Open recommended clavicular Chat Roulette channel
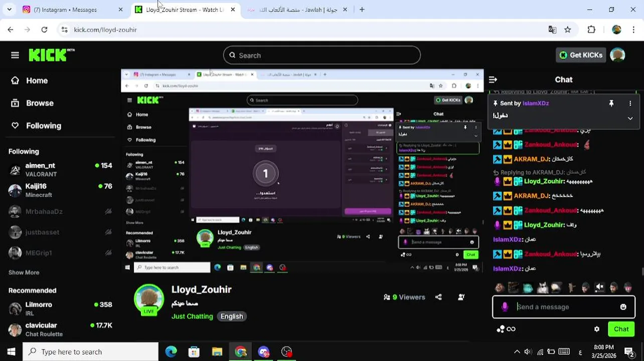 (x=61, y=329)
